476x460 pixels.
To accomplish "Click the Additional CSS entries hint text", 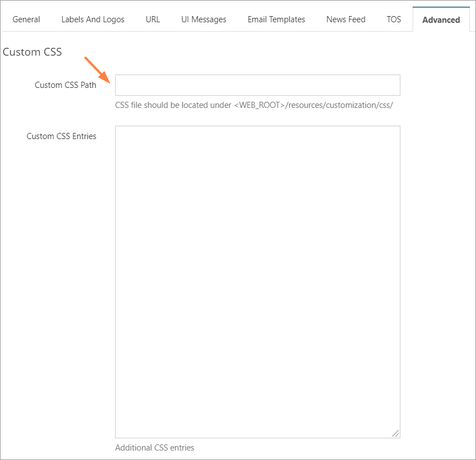I will point(154,448).
